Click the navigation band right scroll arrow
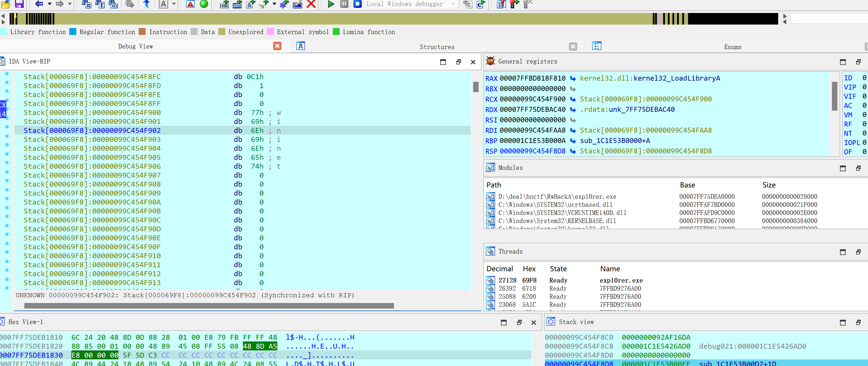This screenshot has height=366, width=868. click(x=785, y=16)
